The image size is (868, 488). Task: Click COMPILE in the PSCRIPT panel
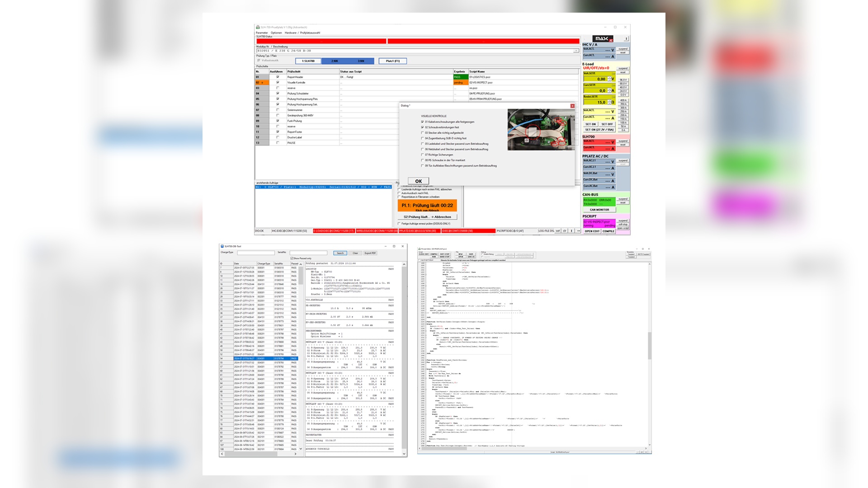point(609,231)
